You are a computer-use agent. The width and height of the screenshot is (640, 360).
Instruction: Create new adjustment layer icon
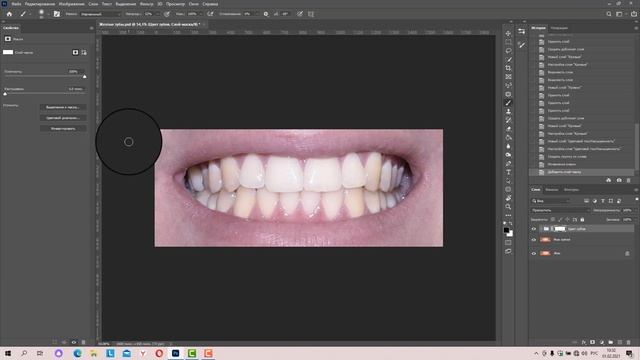tap(602, 342)
